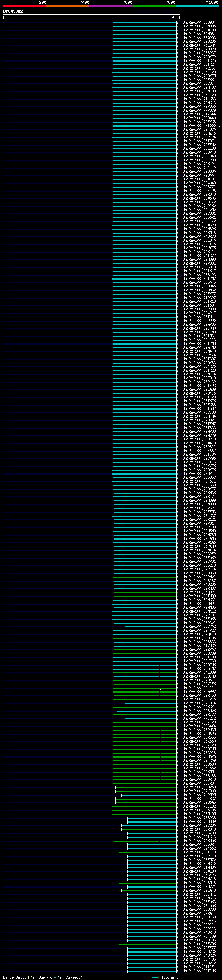
Task: Click the green alignment bar for UniRef100_Q9XIS7
Action: pos(145,714)
